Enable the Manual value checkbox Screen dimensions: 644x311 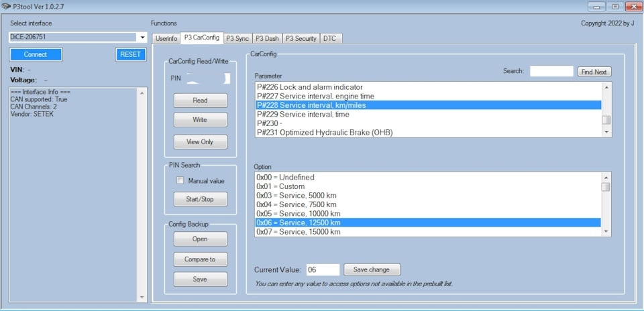[x=180, y=180]
